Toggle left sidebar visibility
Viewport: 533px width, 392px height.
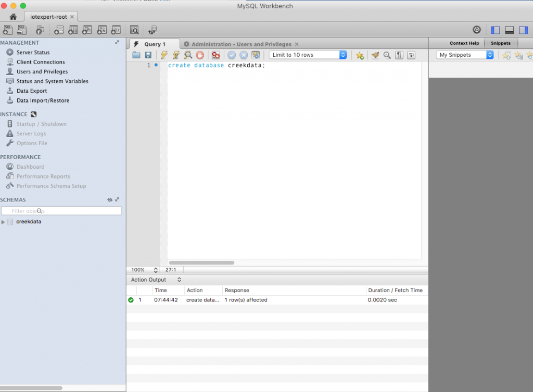pos(496,30)
